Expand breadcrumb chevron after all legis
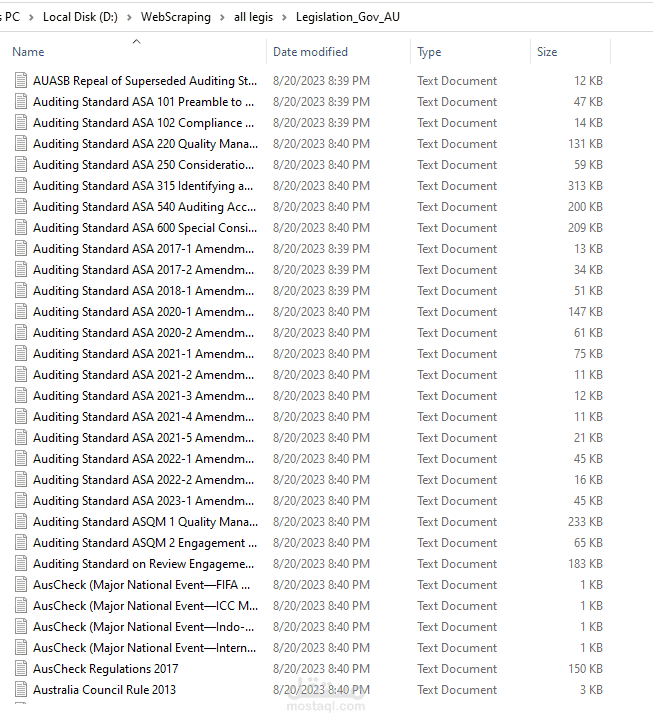This screenshot has height=728, width=653. [x=284, y=18]
